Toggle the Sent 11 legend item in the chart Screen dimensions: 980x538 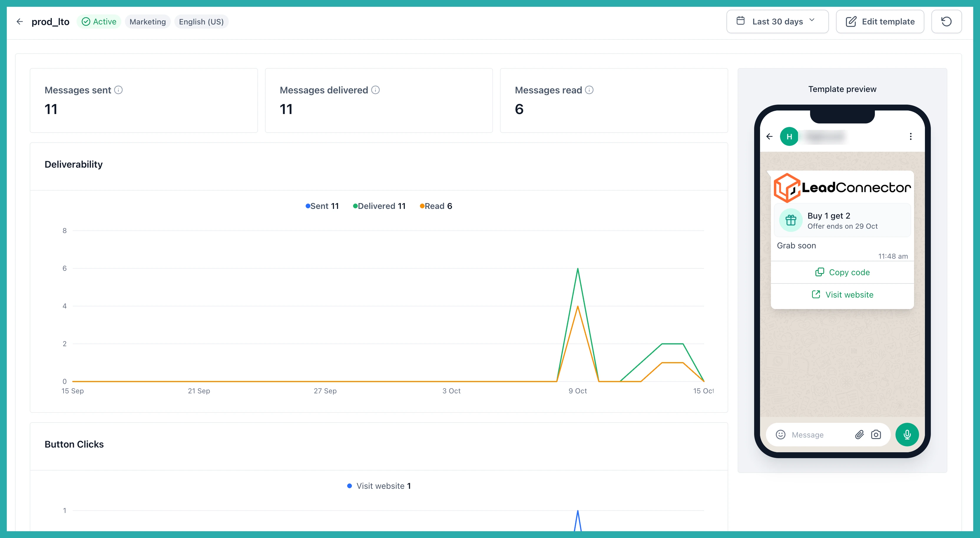pyautogui.click(x=322, y=206)
